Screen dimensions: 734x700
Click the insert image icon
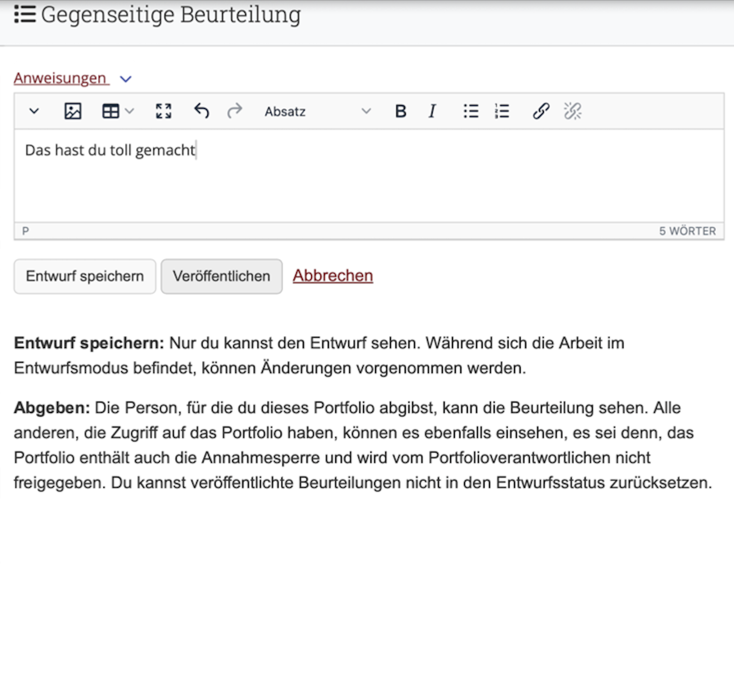coord(73,111)
